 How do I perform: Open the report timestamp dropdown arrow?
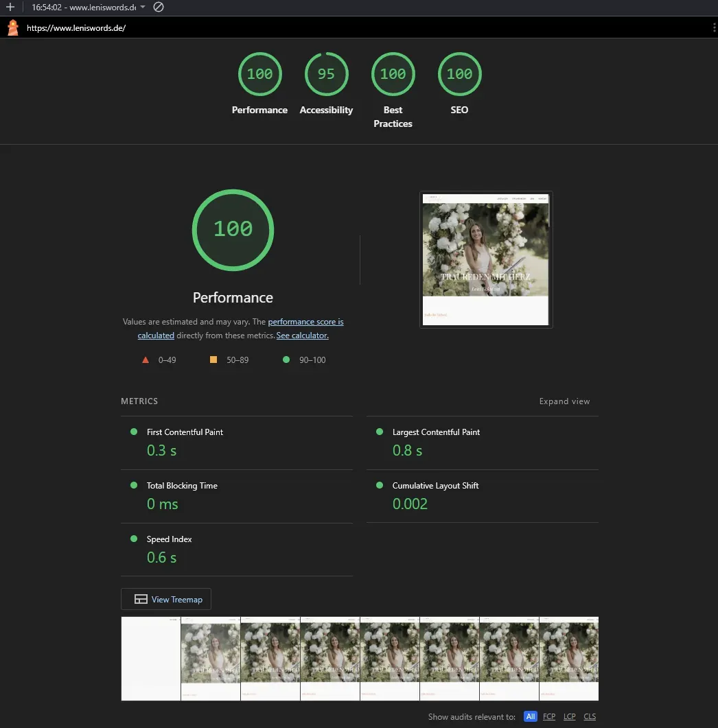point(143,8)
